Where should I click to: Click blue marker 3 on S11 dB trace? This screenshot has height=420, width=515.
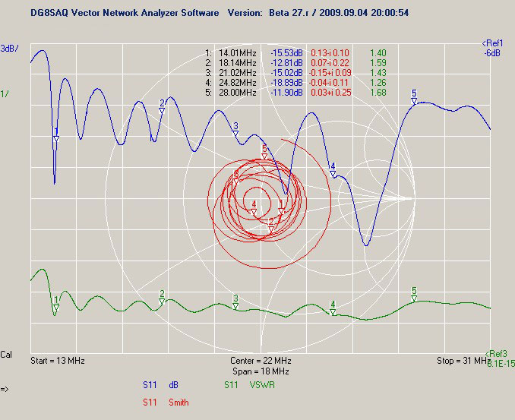(235, 130)
